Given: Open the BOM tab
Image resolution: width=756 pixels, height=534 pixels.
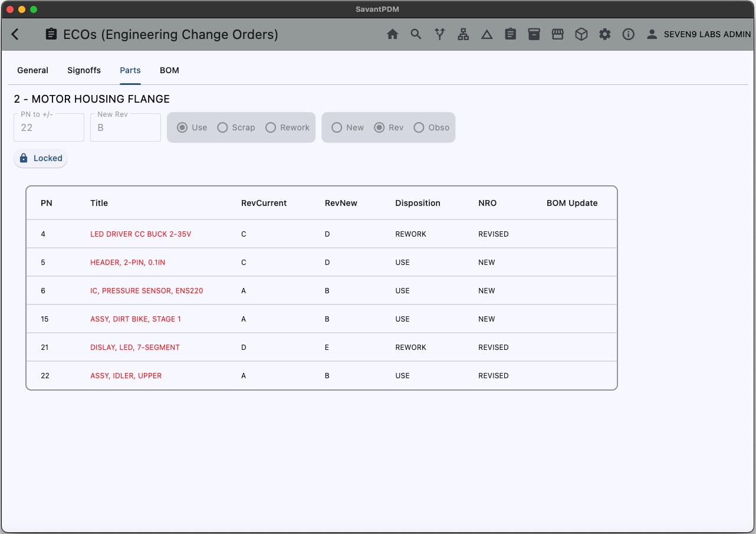Looking at the screenshot, I should 169,70.
